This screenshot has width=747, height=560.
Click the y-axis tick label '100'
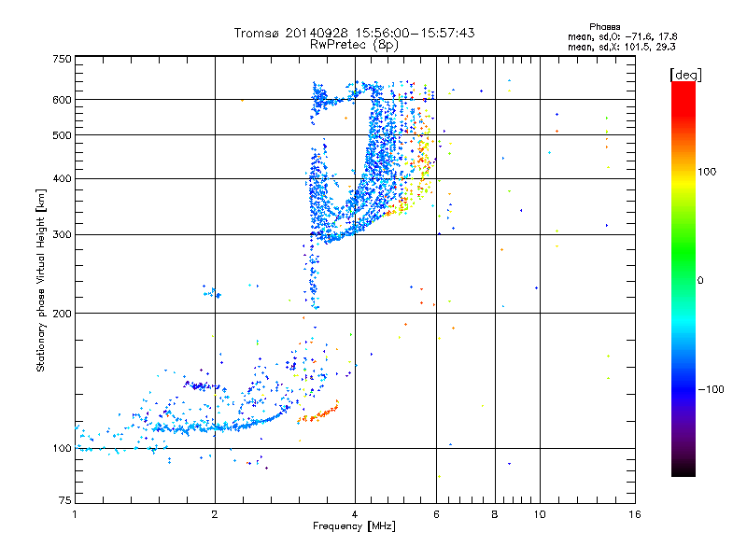(x=62, y=448)
